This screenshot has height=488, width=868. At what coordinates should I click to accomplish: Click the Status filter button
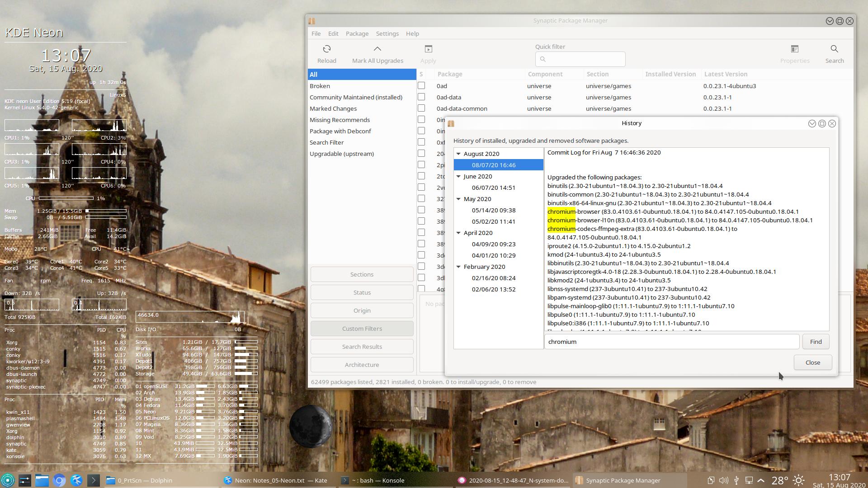coord(362,292)
